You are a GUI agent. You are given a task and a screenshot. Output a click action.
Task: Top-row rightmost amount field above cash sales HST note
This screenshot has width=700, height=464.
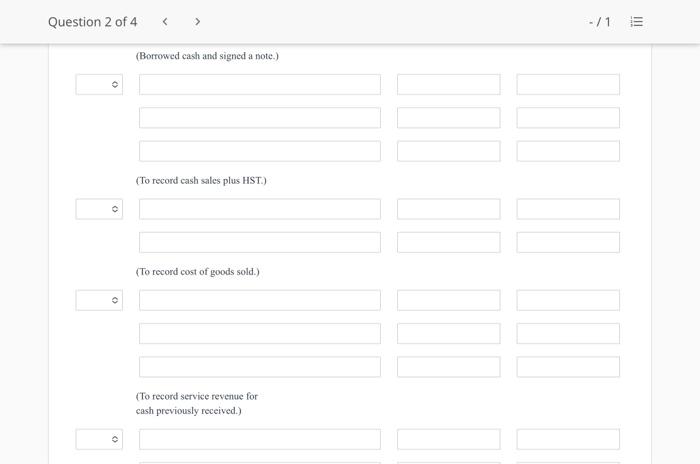[x=568, y=84]
